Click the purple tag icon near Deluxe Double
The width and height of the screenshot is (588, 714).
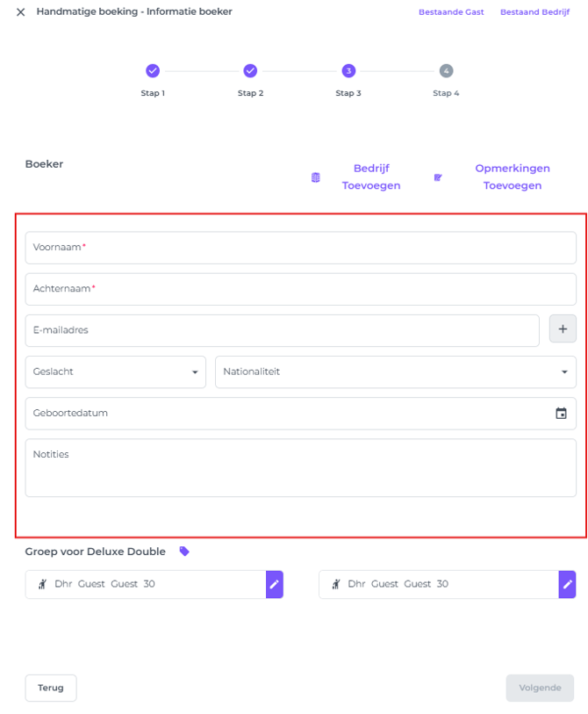(x=184, y=552)
